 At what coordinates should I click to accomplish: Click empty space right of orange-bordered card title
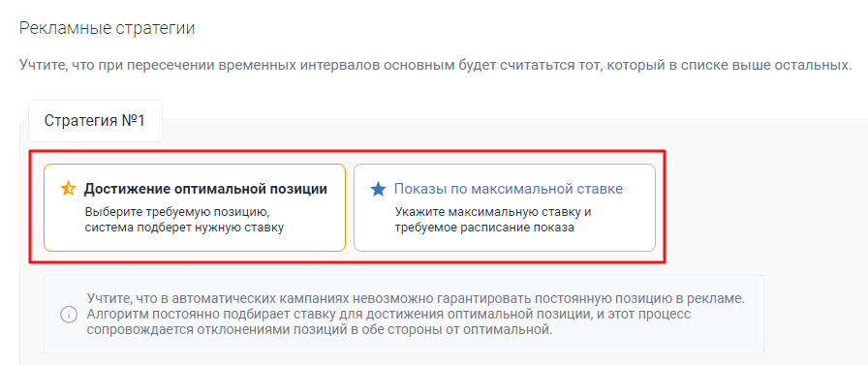336,189
